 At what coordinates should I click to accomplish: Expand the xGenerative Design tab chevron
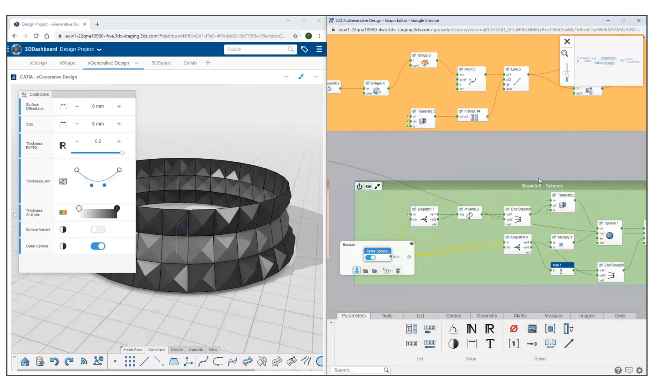[136, 63]
